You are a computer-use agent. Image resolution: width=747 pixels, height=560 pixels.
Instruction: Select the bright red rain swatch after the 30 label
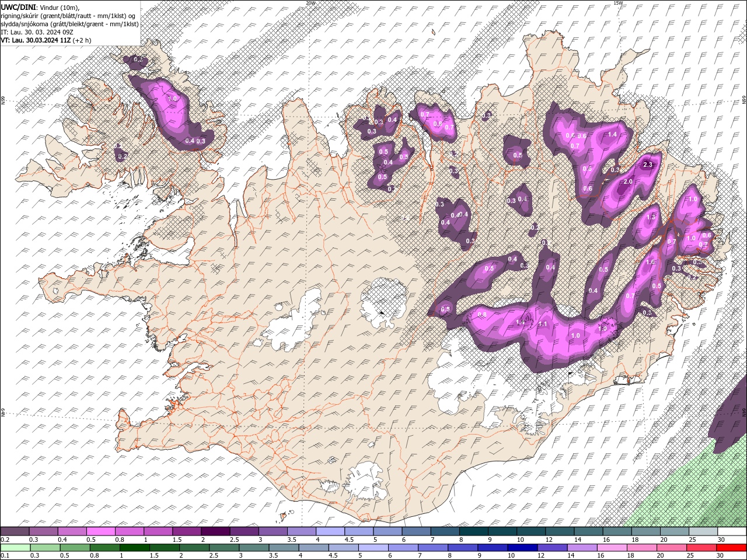pos(731,548)
